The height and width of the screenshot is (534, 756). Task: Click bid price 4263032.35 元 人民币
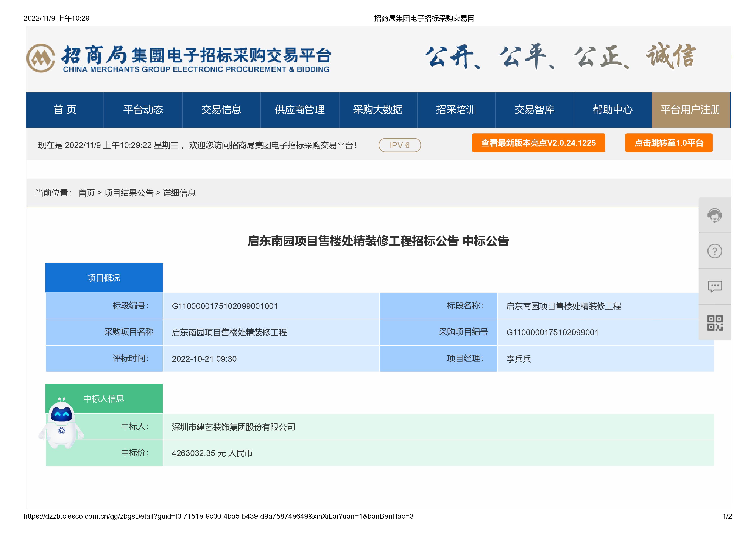[212, 453]
